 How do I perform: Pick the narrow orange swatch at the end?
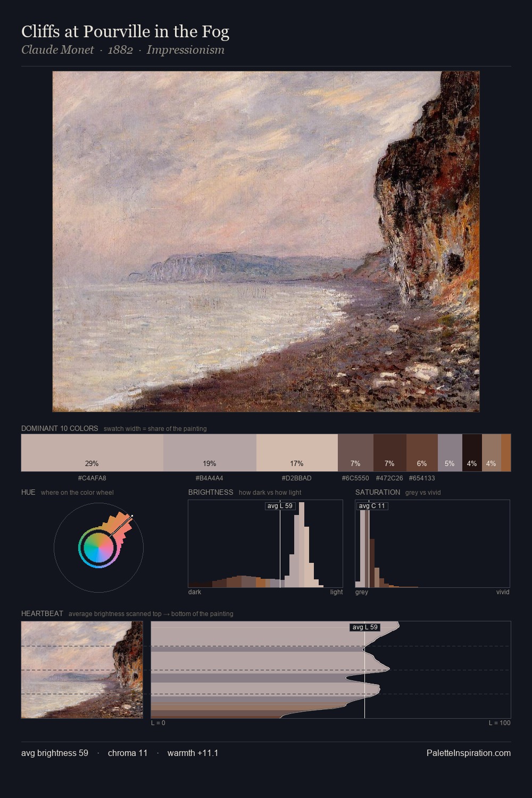[506, 453]
